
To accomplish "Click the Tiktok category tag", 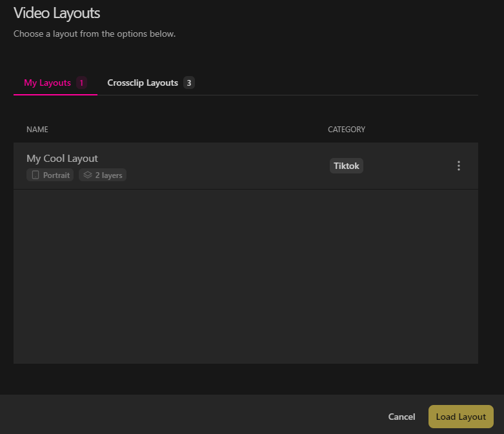I will coord(346,166).
